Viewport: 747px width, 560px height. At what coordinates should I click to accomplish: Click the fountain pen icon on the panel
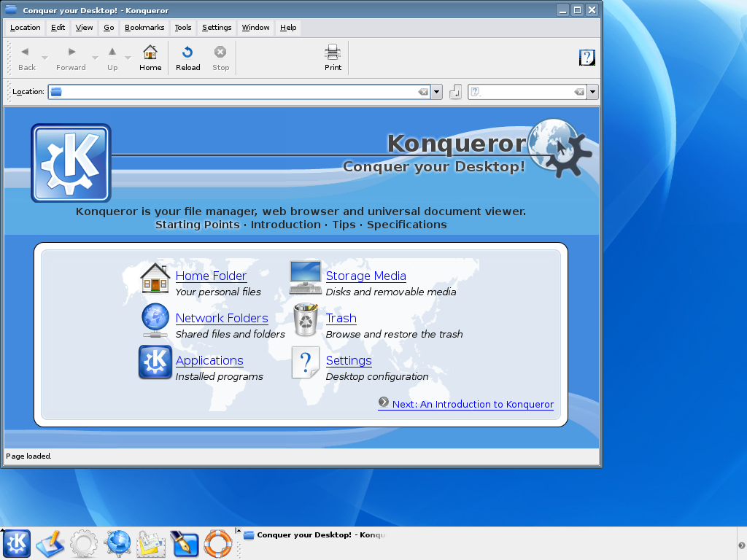click(185, 543)
